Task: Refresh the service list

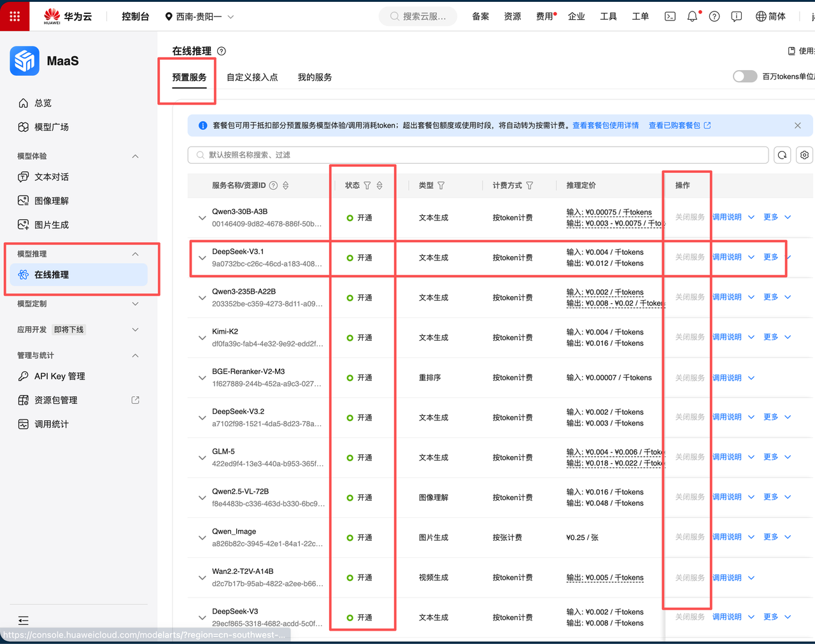Action: pyautogui.click(x=783, y=155)
